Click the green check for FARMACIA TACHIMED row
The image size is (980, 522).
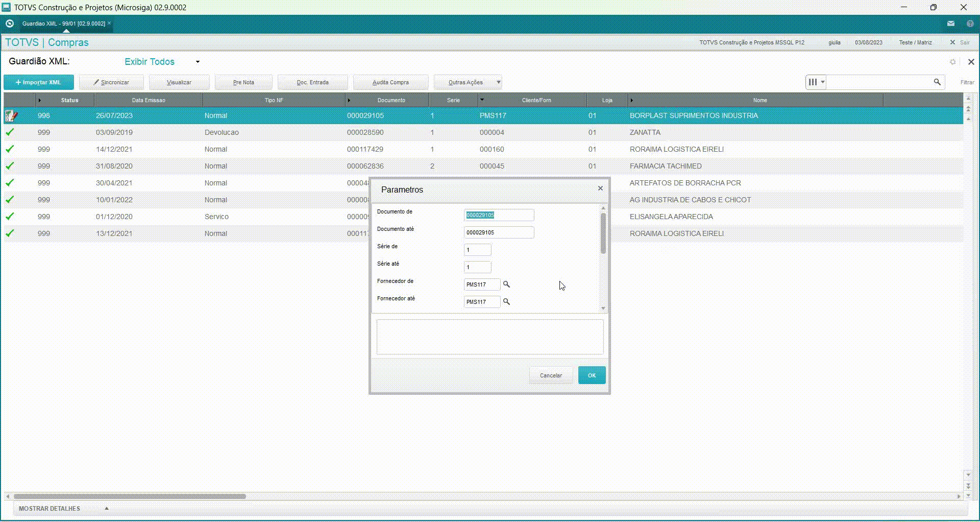click(10, 166)
